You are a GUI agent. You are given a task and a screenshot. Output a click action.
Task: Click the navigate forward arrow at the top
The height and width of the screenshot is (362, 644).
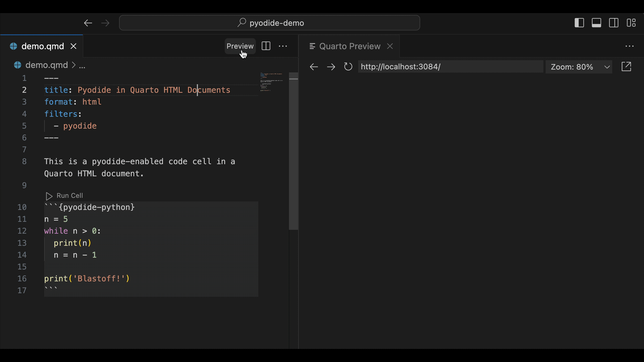tap(105, 23)
